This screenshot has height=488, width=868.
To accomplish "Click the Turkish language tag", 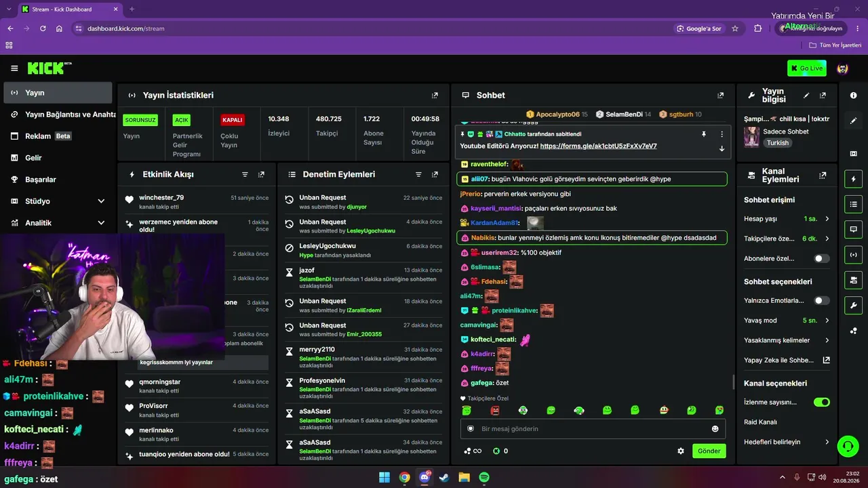I will tap(778, 143).
